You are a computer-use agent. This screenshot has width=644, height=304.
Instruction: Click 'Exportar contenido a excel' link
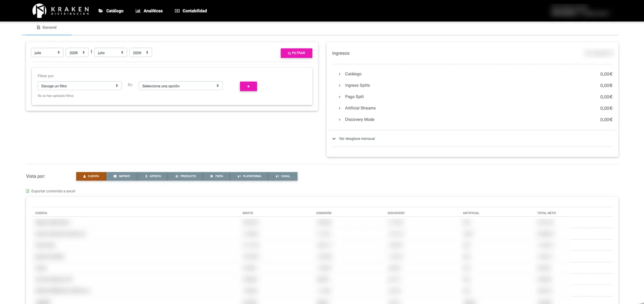coord(53,191)
